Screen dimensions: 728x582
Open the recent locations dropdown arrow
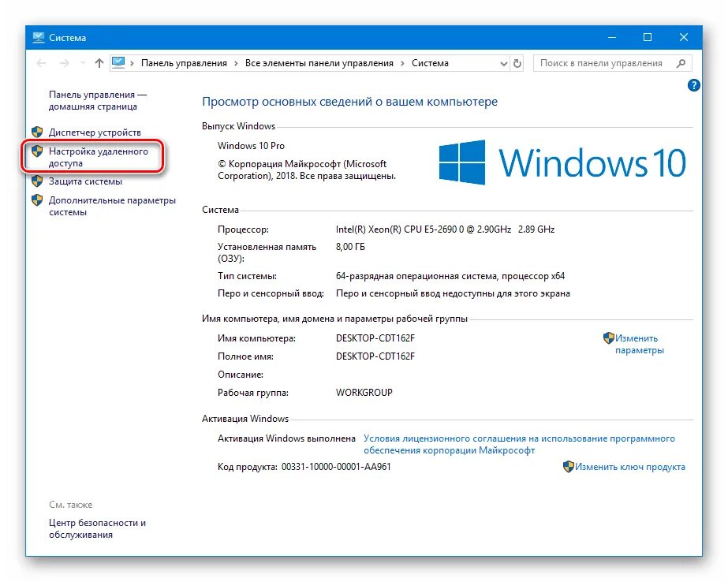pos(83,63)
